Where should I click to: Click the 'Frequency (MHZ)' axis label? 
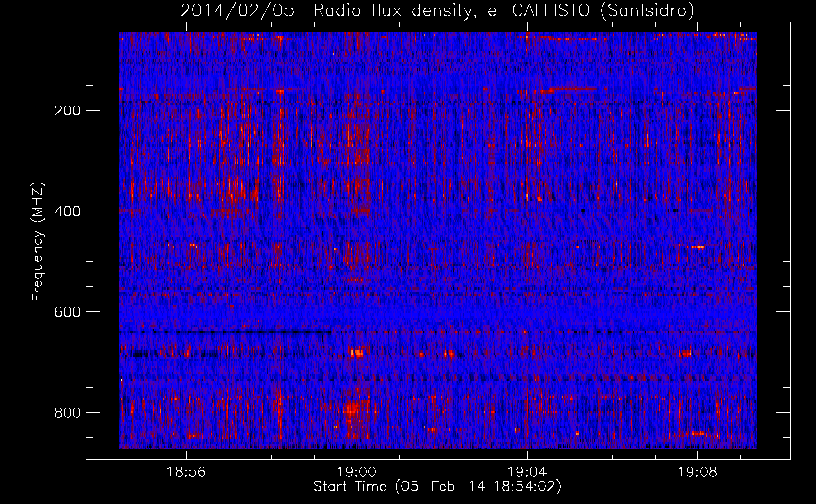(38, 242)
